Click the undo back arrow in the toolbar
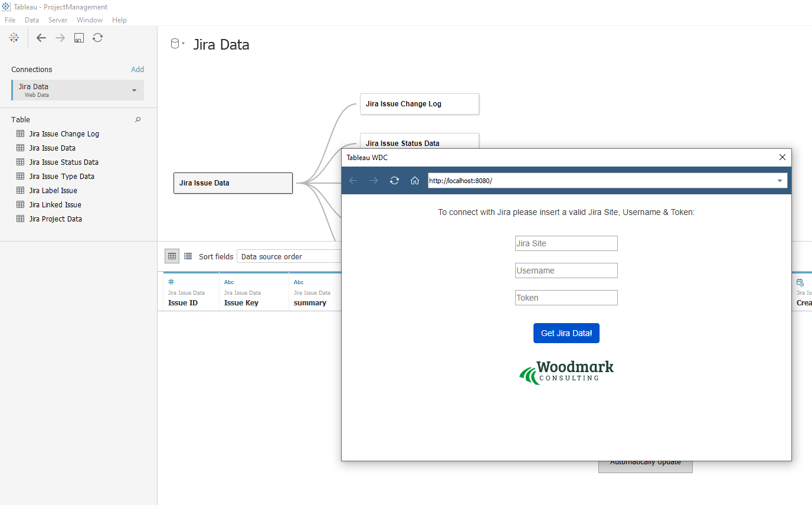 point(41,37)
